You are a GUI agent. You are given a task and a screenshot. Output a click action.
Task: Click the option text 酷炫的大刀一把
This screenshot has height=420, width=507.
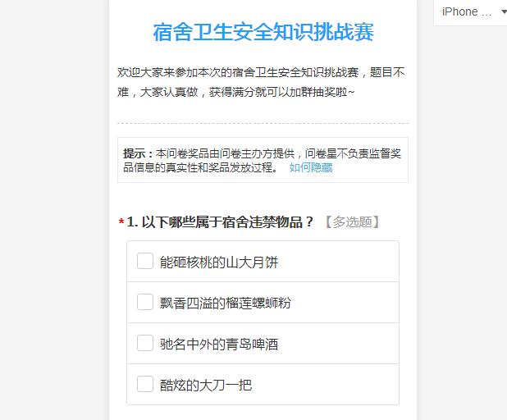[206, 385]
